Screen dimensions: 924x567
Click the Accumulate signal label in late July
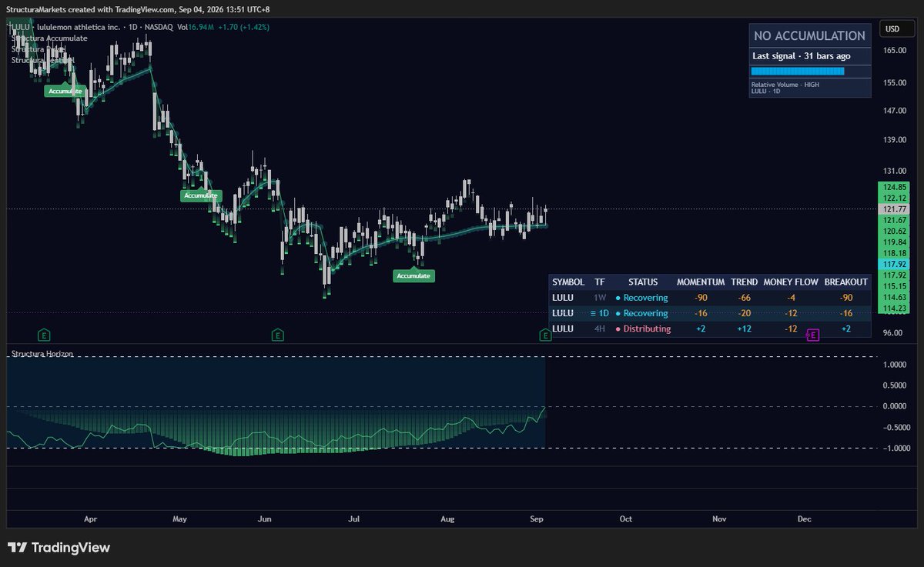[413, 275]
